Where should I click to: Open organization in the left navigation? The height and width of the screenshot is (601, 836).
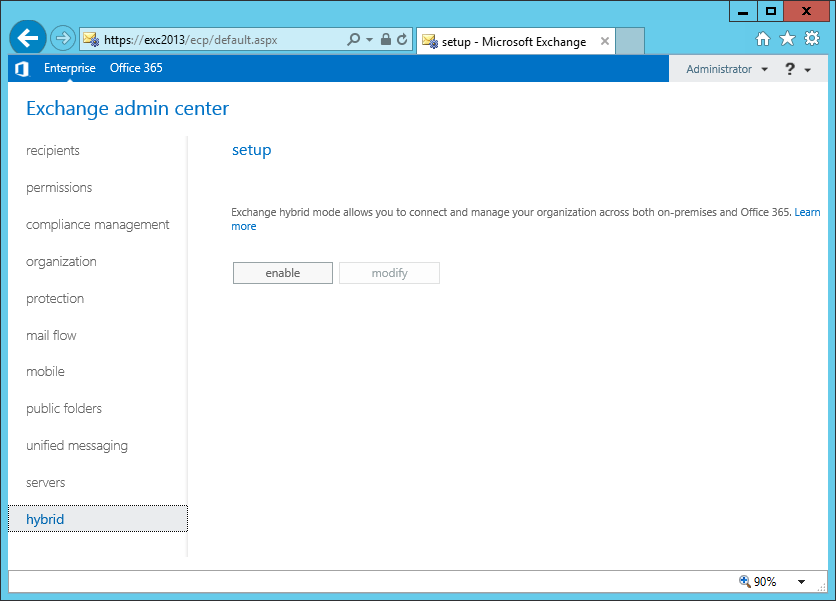[61, 262]
